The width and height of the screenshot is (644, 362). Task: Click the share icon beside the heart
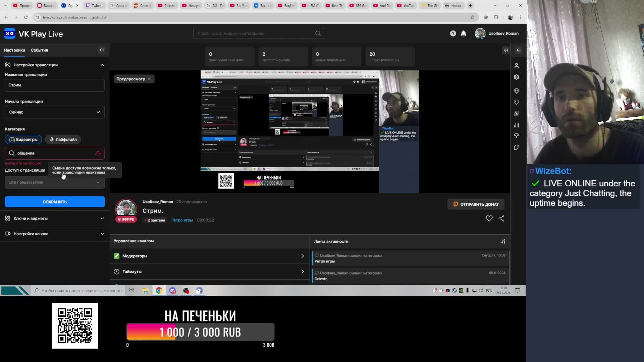[501, 219]
